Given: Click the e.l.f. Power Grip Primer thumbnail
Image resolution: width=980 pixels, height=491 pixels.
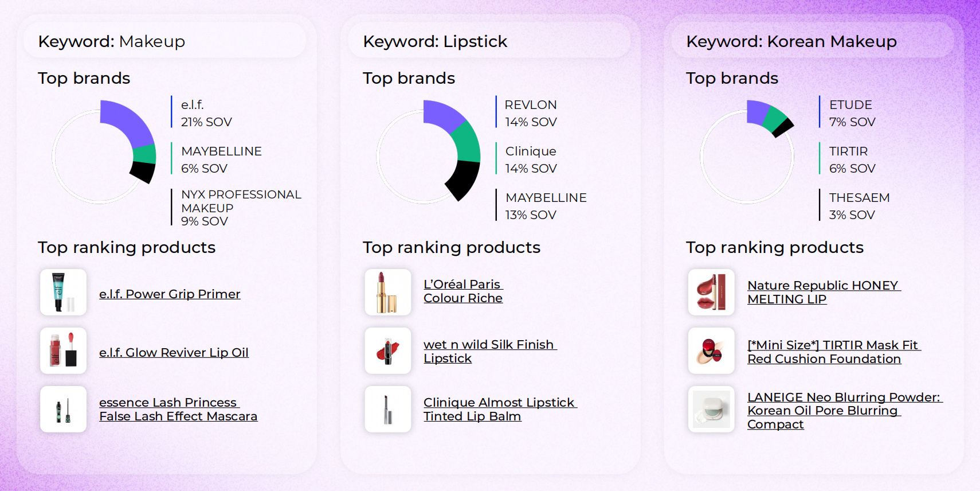Looking at the screenshot, I should [63, 293].
